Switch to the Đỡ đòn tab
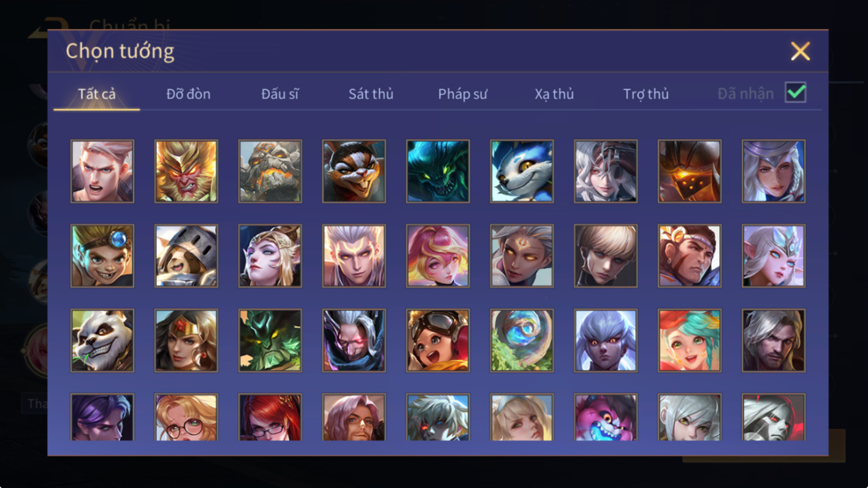 click(x=188, y=94)
